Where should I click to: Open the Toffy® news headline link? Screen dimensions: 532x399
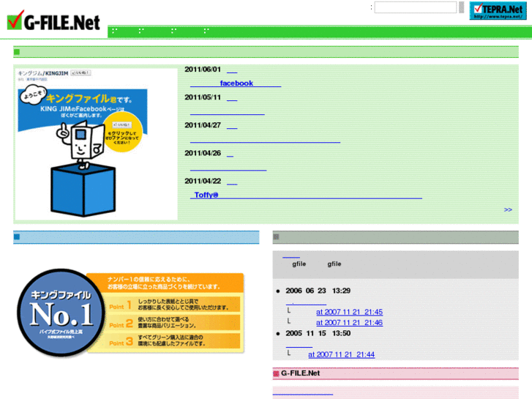pos(306,195)
